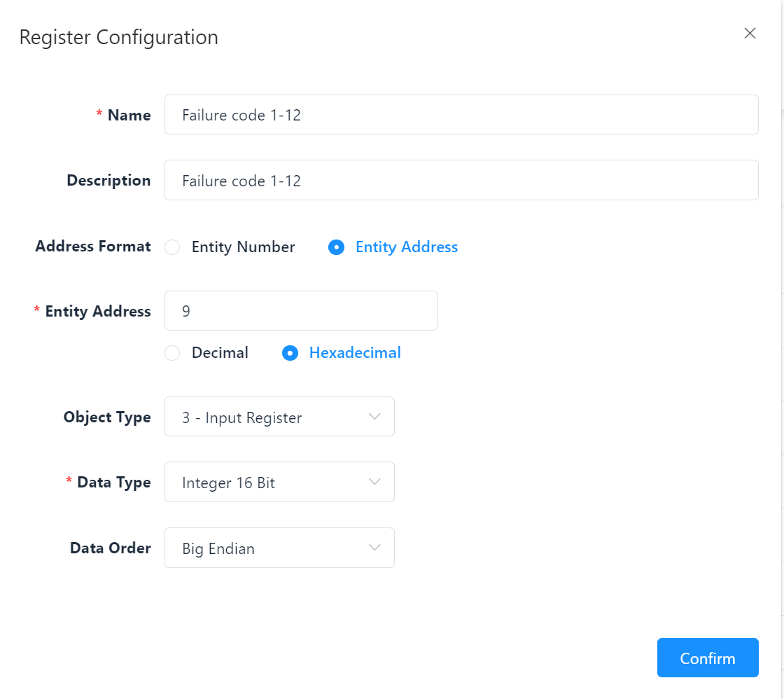Click the bold 'Name' field label
The height and width of the screenshot is (699, 784).
pyautogui.click(x=129, y=116)
